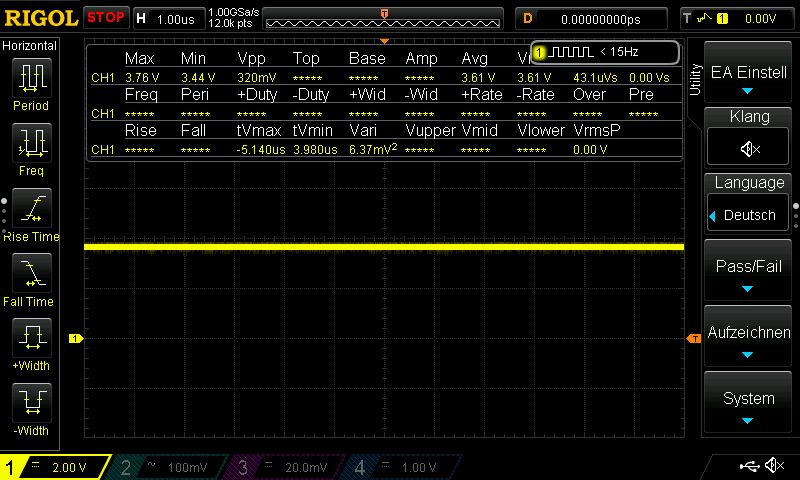The height and width of the screenshot is (480, 800).
Task: Click the USB status icon
Action: coord(749,466)
